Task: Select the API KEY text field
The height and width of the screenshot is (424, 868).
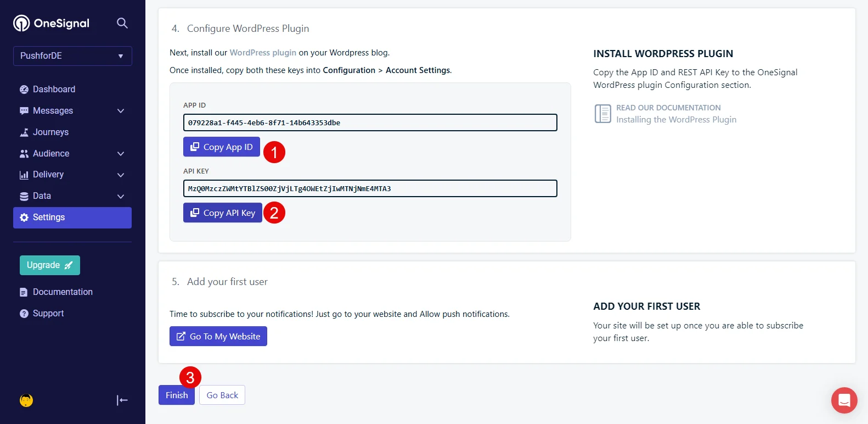Action: (x=370, y=188)
